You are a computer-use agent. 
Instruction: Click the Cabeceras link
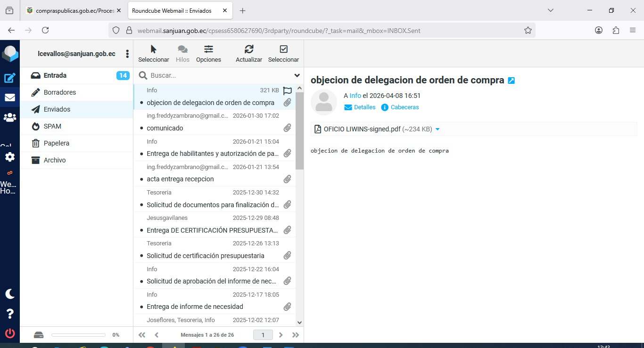tap(405, 107)
